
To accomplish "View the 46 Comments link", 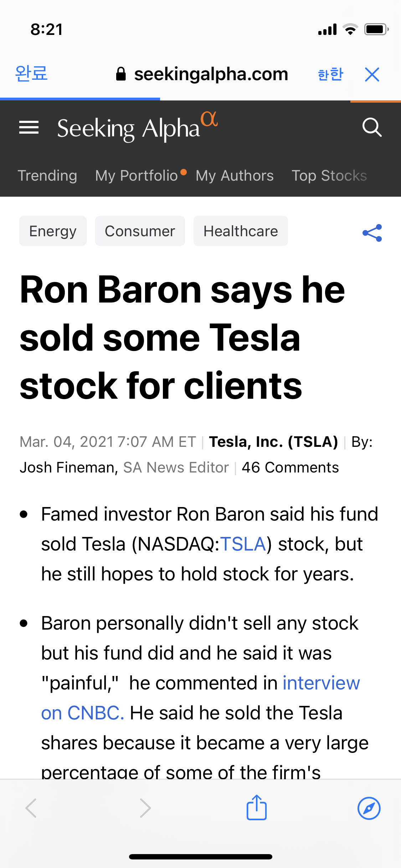I will point(290,467).
